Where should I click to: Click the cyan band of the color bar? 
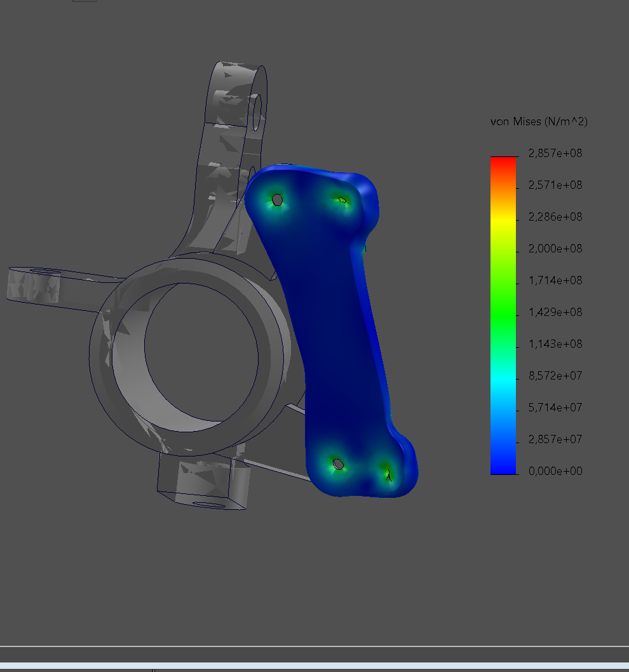[x=503, y=376]
